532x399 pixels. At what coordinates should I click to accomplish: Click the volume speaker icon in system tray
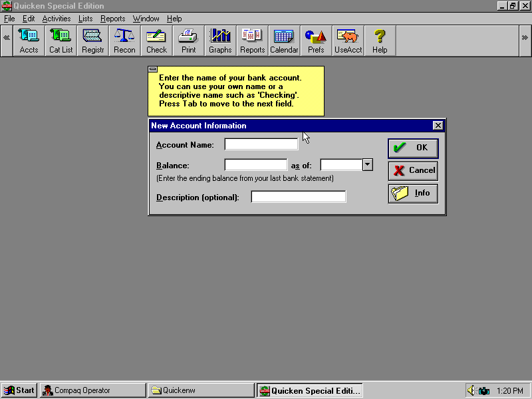[471, 390]
